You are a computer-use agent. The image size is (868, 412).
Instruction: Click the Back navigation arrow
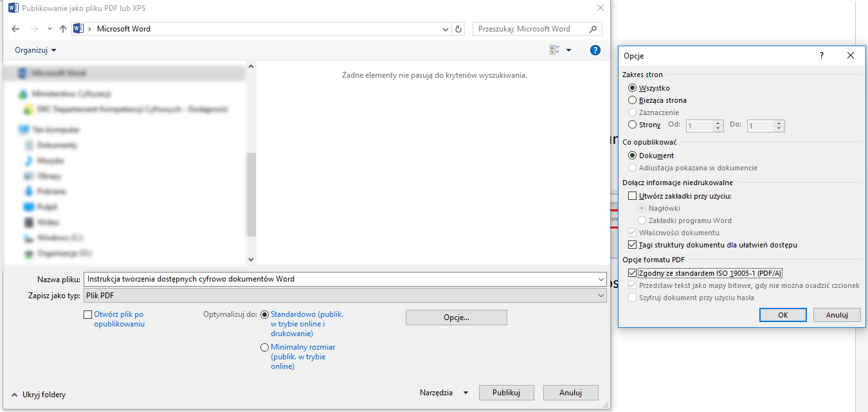coord(16,29)
